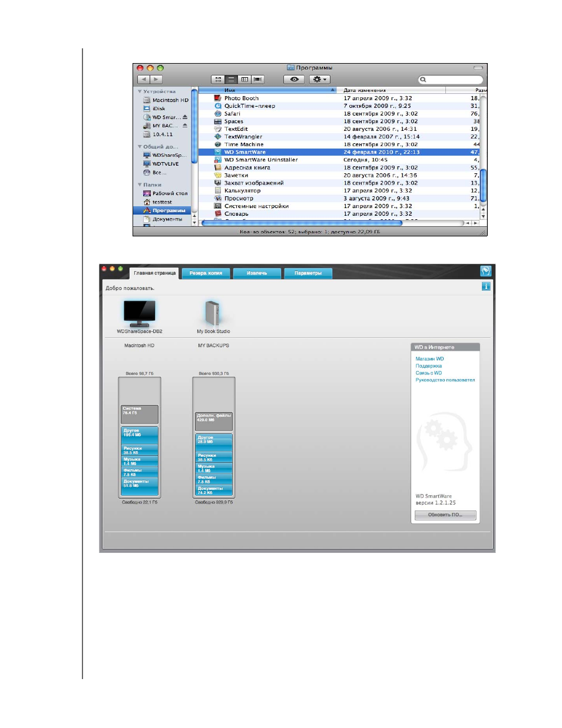Switch Finder to icon view
562x728 pixels.
click(218, 79)
